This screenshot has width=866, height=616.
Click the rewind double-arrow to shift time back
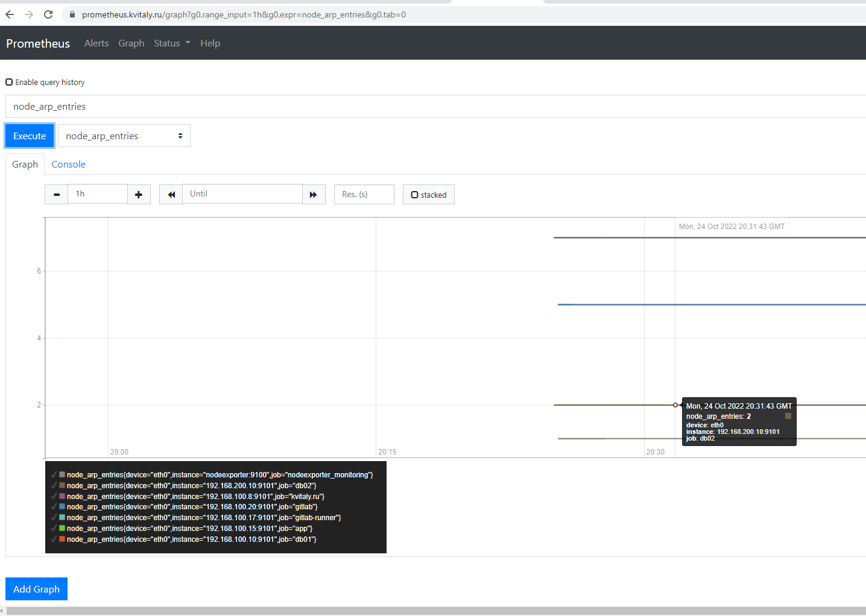(x=171, y=194)
